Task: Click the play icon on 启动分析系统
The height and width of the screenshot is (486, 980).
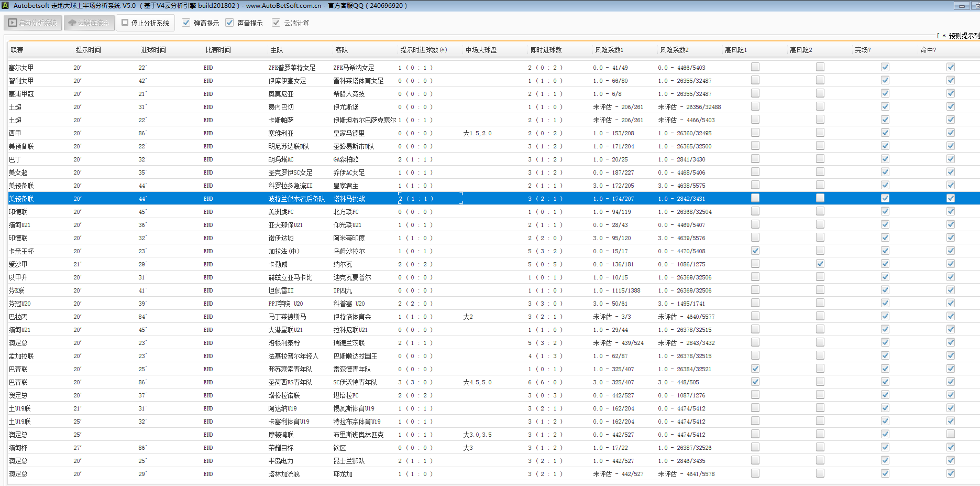Action: (13, 23)
